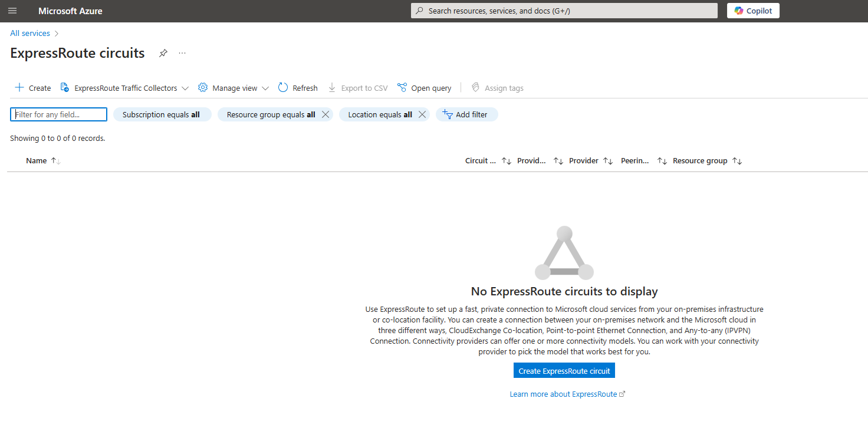Click the Manage view gear icon
The width and height of the screenshot is (868, 428).
point(203,87)
